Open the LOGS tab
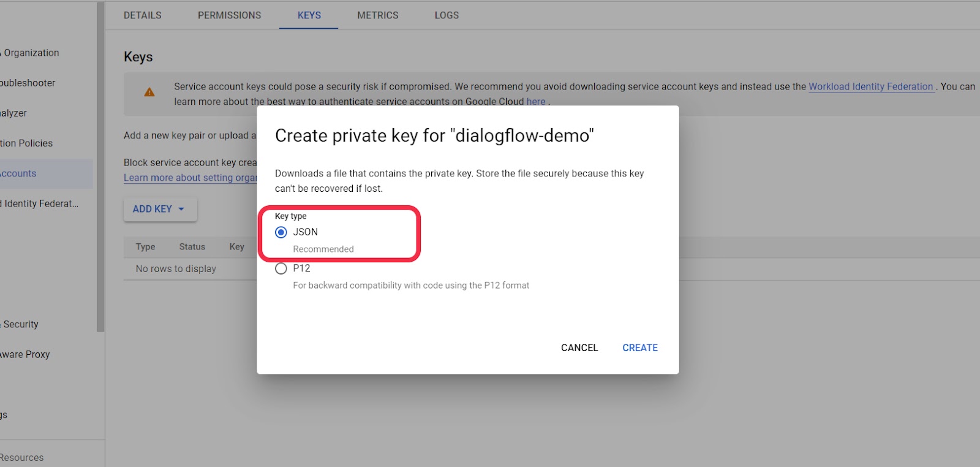Image resolution: width=980 pixels, height=467 pixels. pos(447,15)
